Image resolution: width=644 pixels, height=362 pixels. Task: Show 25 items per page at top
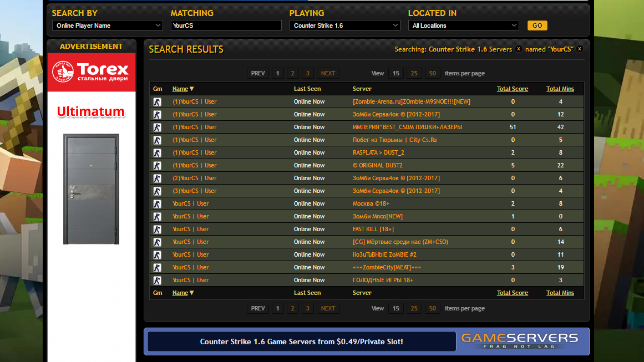[x=414, y=73]
